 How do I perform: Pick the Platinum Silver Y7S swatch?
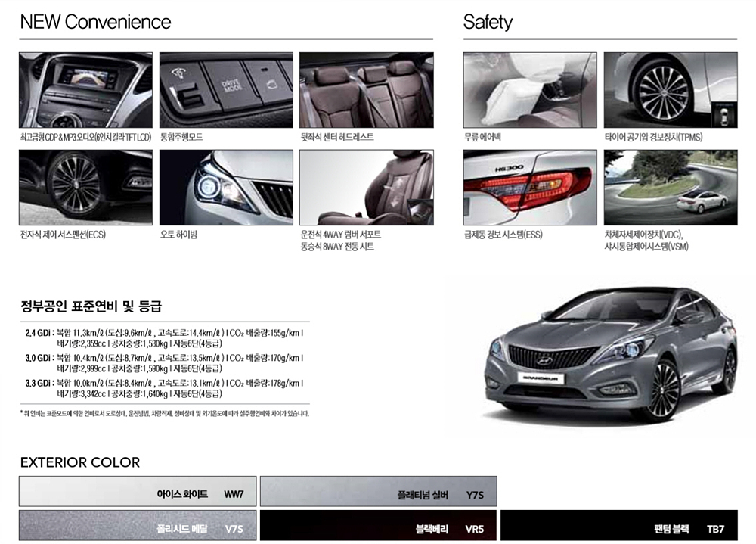(x=378, y=491)
